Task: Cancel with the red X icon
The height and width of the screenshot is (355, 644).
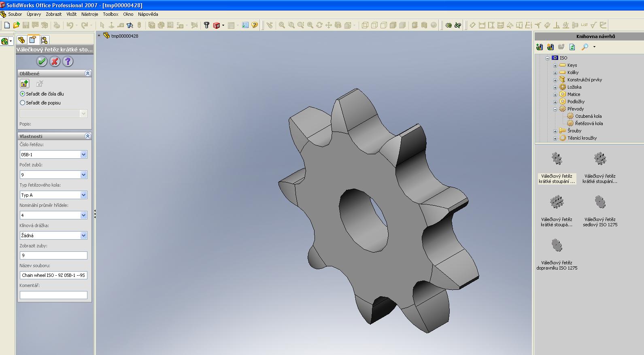Action: [55, 62]
